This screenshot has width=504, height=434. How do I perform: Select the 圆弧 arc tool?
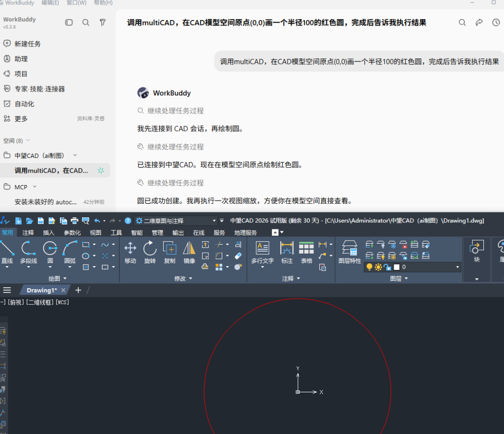point(70,252)
